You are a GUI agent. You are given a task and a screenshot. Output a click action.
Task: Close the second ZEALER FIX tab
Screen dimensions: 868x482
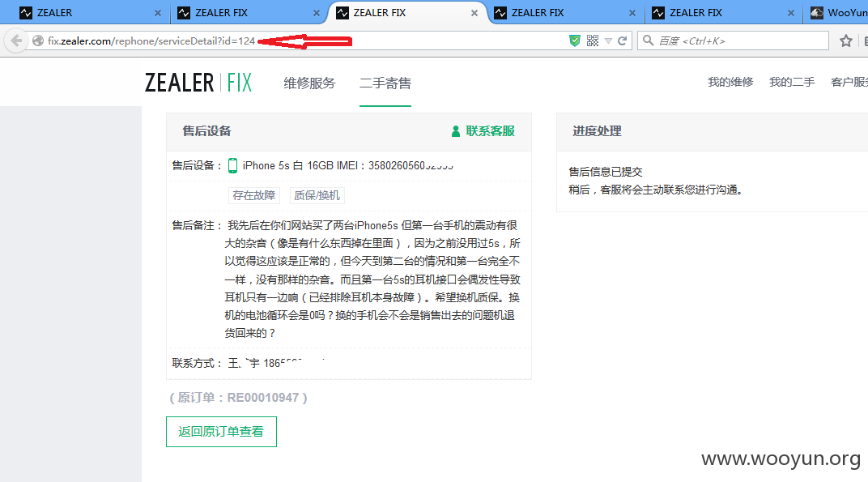click(316, 13)
